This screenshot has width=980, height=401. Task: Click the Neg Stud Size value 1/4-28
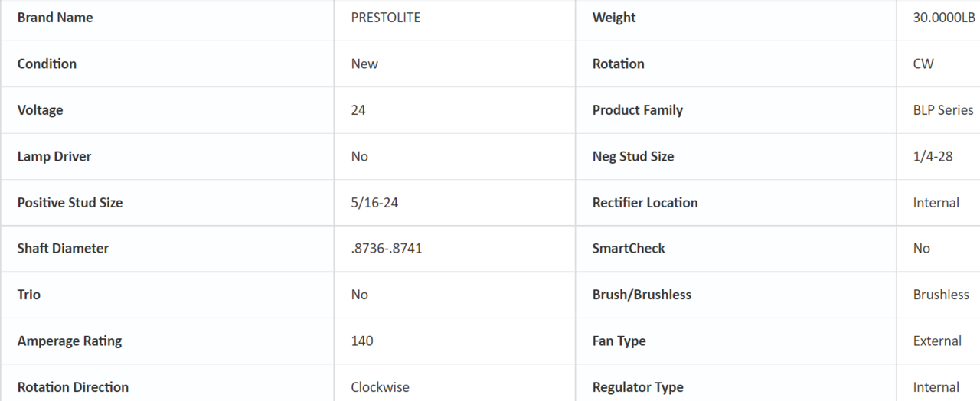pos(933,156)
